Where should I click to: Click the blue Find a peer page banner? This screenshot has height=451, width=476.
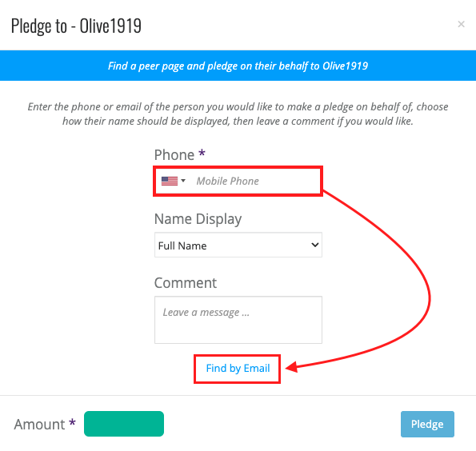coord(238,66)
